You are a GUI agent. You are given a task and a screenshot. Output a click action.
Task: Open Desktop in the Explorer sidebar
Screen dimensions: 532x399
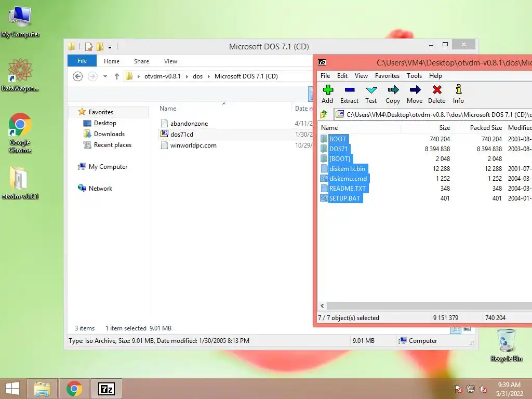[x=105, y=123]
